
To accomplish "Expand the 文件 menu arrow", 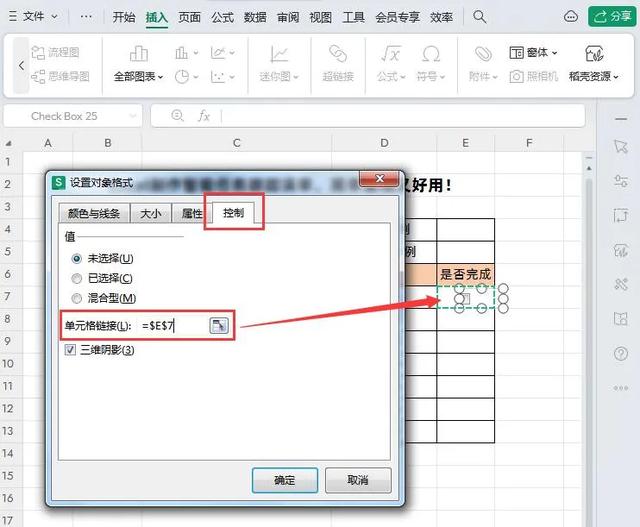I will pos(54,17).
